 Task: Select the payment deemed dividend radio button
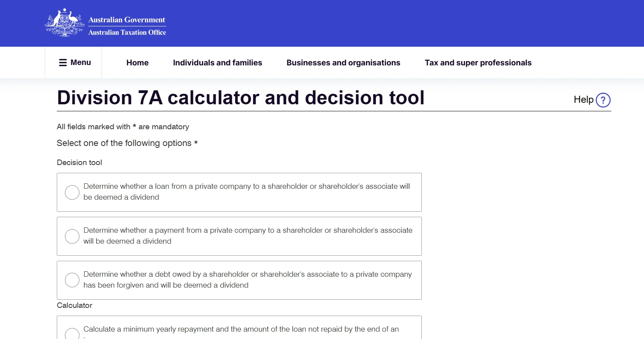[72, 236]
